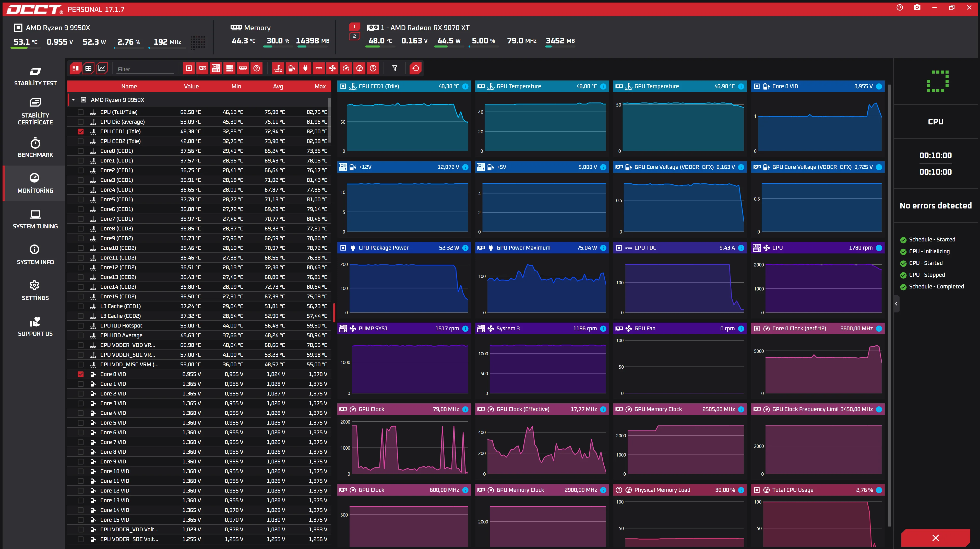Switch to the table and graph split view
The width and height of the screenshot is (980, 549).
(x=75, y=68)
